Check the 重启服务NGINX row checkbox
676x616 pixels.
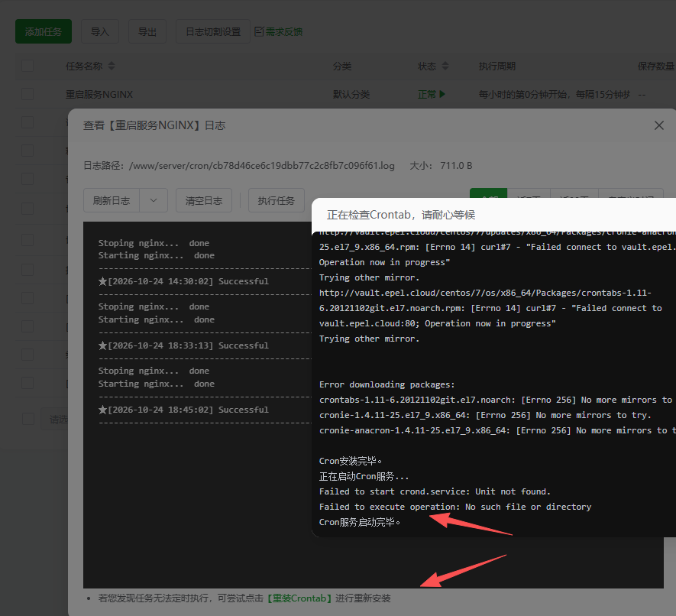coord(27,94)
